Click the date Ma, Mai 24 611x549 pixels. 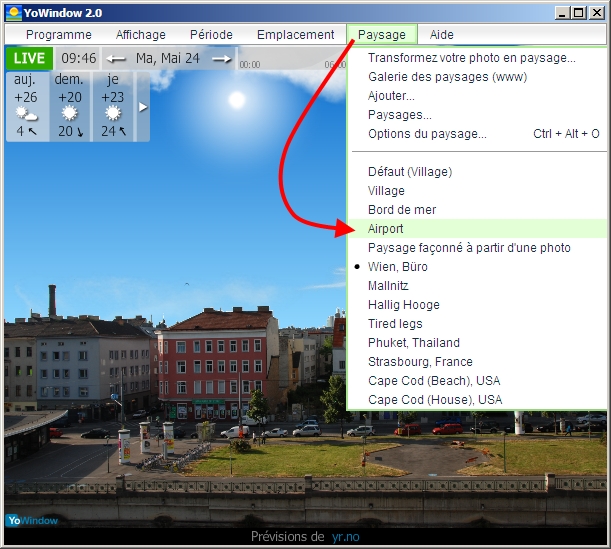coord(168,58)
